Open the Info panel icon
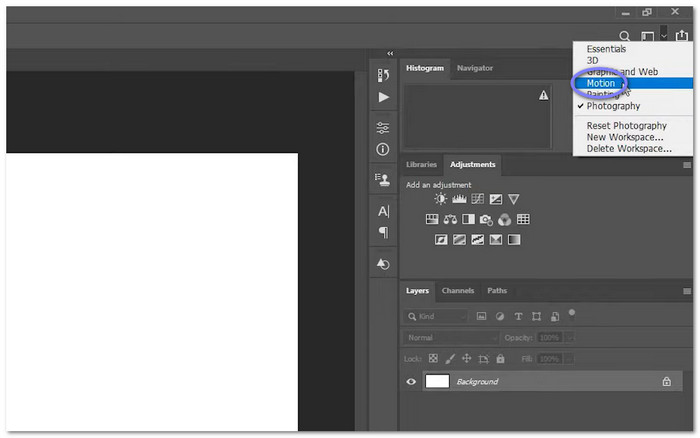 [x=383, y=149]
